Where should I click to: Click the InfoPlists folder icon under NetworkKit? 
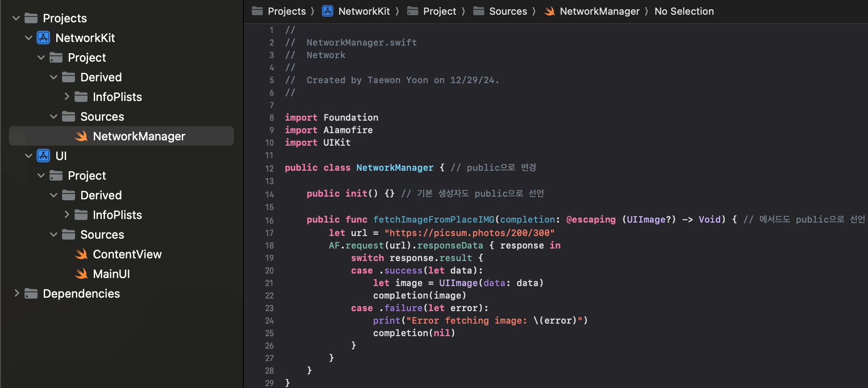(81, 97)
